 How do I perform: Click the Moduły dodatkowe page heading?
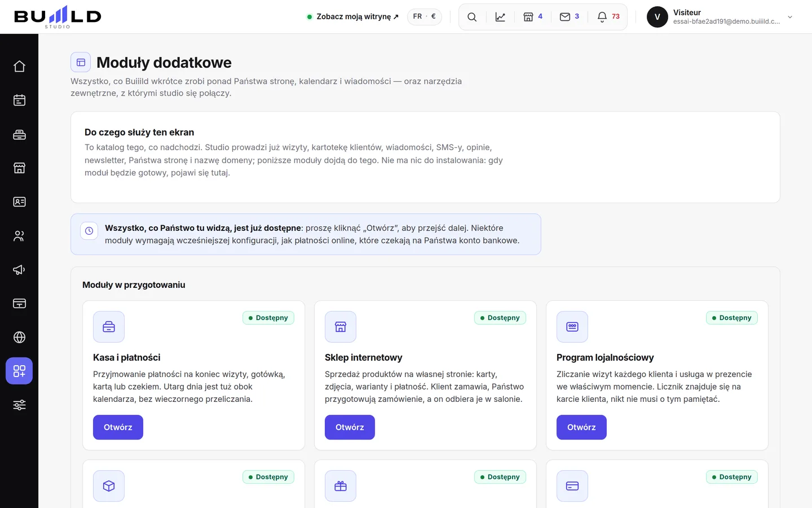tap(164, 63)
